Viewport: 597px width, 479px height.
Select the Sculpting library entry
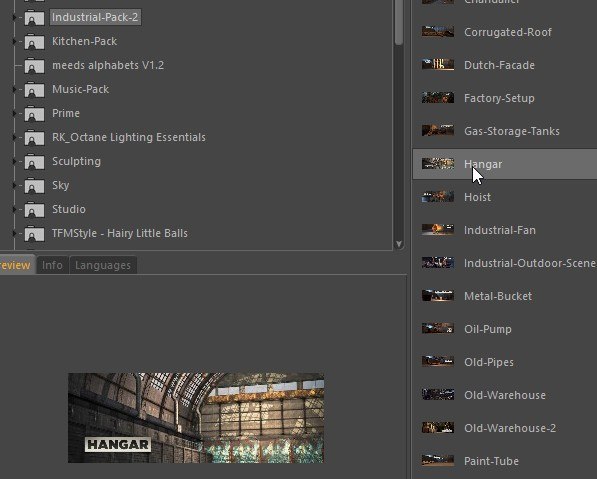77,161
